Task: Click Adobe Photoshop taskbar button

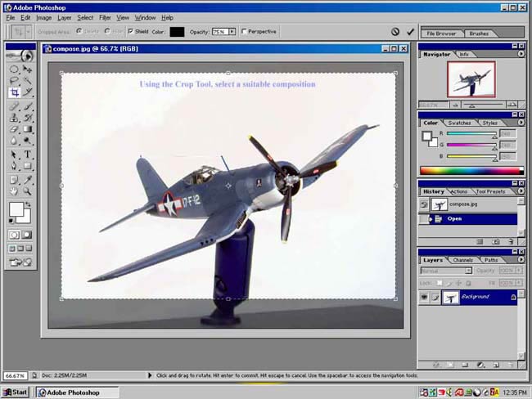Action: (x=78, y=392)
